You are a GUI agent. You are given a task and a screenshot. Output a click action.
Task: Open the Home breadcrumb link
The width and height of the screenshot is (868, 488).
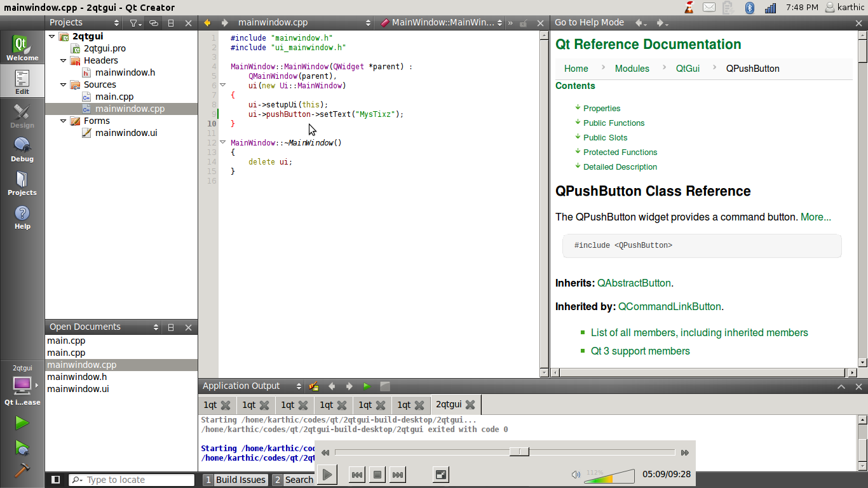point(576,69)
